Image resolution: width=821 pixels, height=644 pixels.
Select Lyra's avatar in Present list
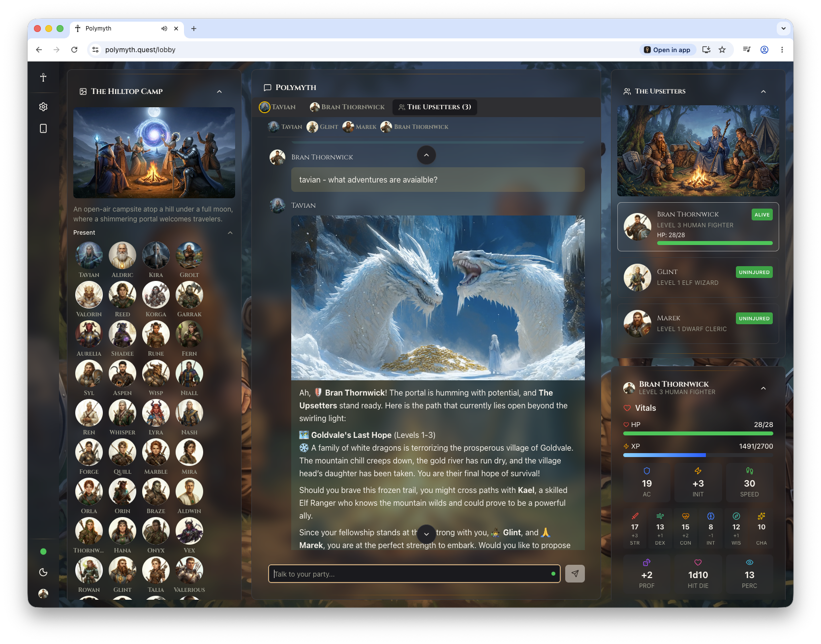tap(156, 413)
